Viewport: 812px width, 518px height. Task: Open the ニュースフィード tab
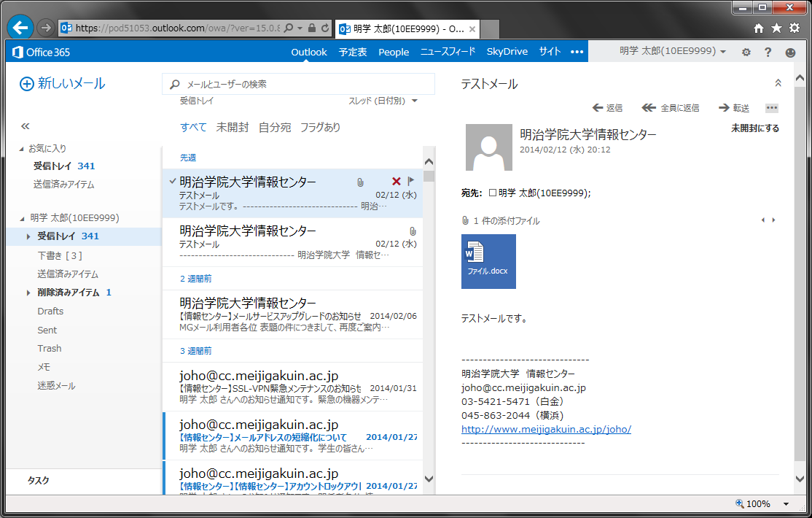point(448,52)
